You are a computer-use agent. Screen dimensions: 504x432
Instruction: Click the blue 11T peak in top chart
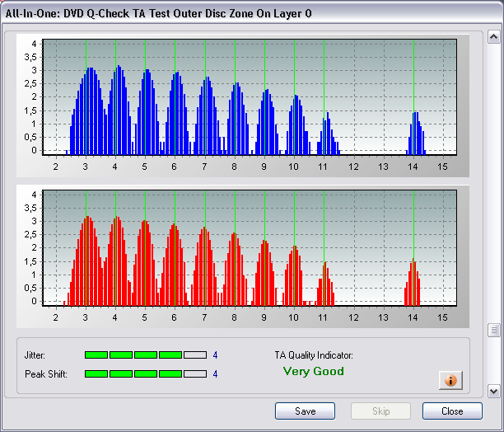click(329, 134)
